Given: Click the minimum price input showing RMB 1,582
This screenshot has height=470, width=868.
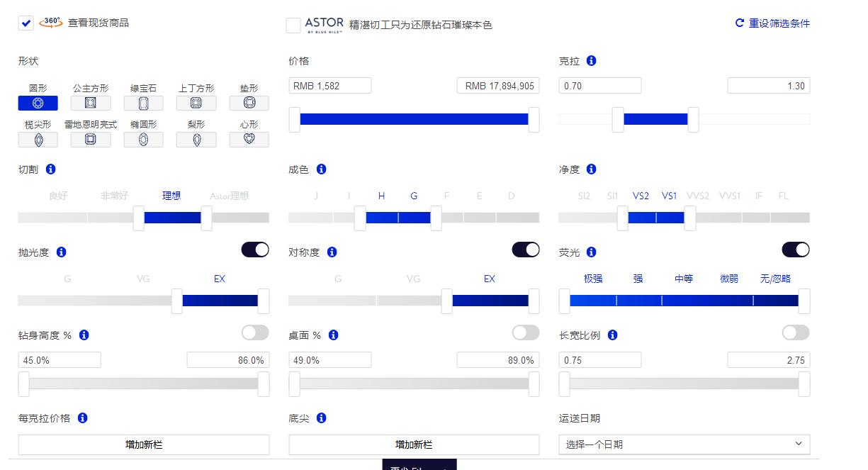Looking at the screenshot, I should [329, 85].
